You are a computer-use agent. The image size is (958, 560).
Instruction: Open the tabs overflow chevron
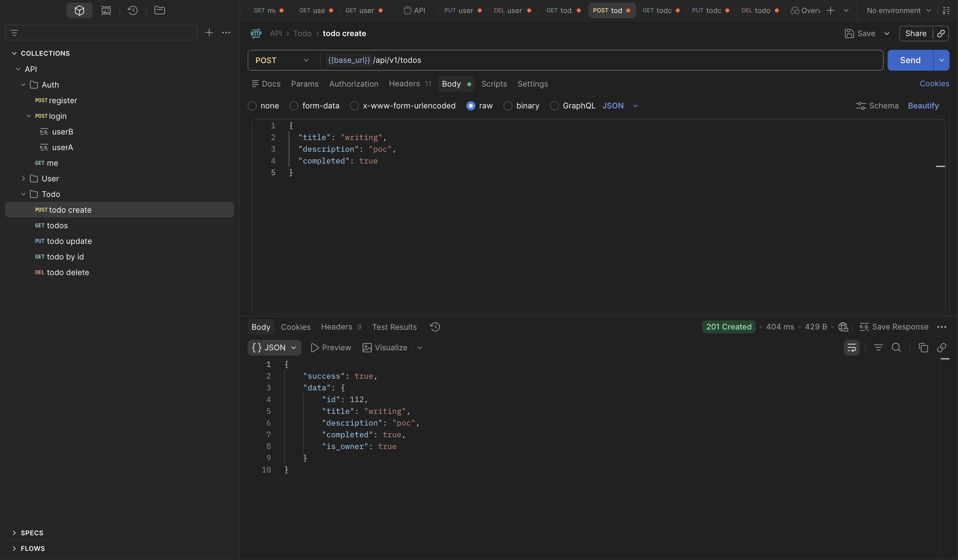point(846,11)
